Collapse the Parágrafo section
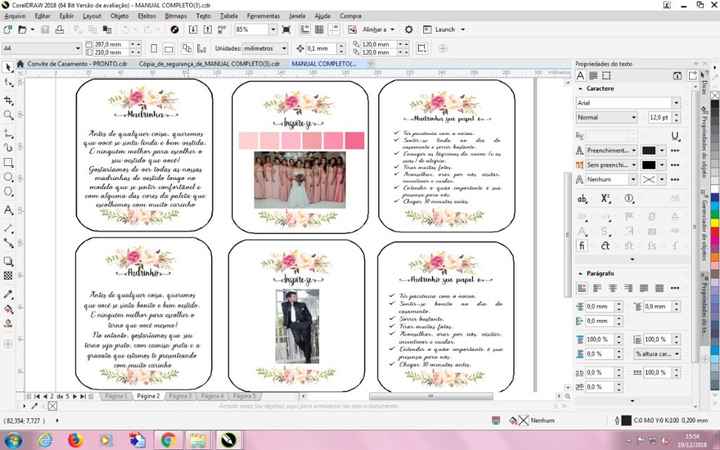 580,273
